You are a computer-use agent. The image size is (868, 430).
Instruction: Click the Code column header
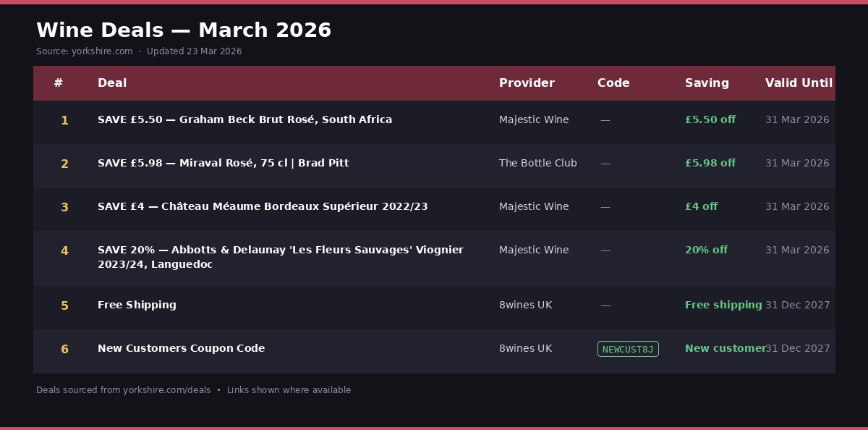[x=613, y=83]
